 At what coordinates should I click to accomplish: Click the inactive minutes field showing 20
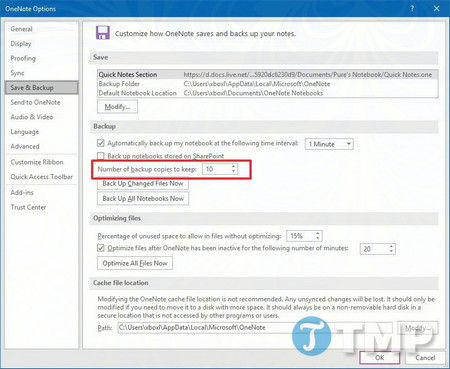click(x=374, y=249)
